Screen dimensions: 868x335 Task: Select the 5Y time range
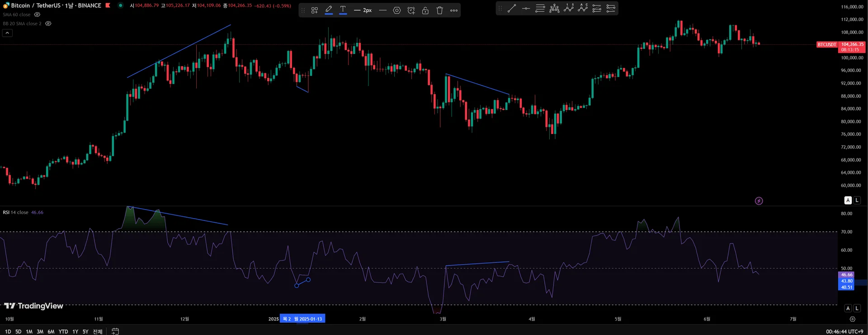tap(85, 332)
